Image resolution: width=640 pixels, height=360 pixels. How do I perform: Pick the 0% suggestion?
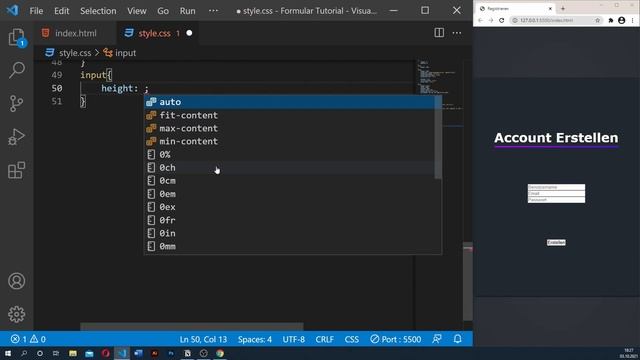tap(290, 155)
